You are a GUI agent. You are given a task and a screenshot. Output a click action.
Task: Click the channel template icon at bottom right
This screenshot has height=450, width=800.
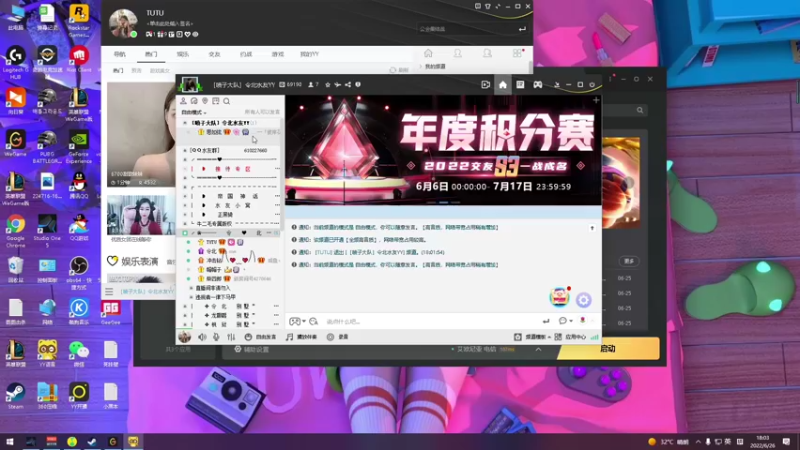click(x=517, y=337)
